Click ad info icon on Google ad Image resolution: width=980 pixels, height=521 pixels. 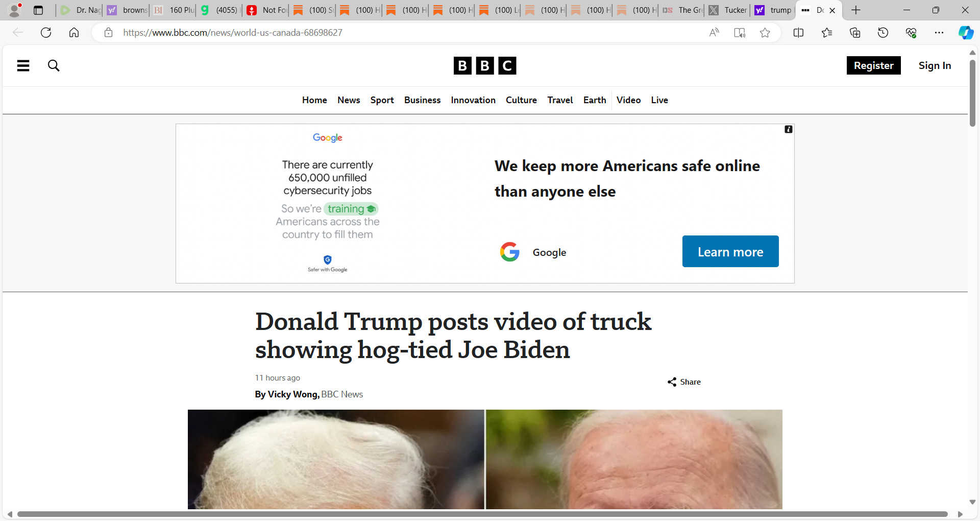tap(789, 130)
